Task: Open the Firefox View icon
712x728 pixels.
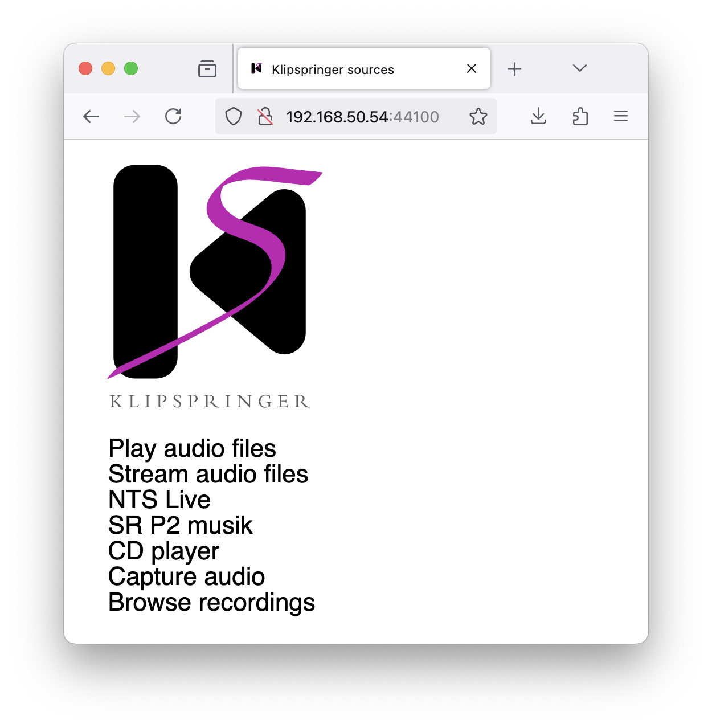Action: coord(207,68)
